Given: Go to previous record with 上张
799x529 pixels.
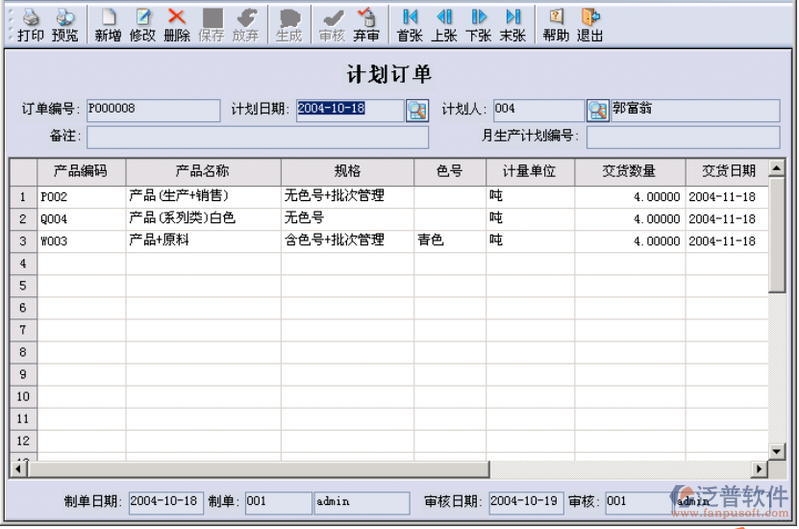Looking at the screenshot, I should click(x=445, y=24).
